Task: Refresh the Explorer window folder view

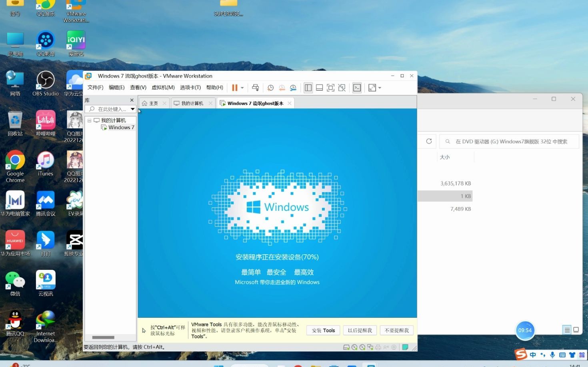Action: [x=429, y=141]
